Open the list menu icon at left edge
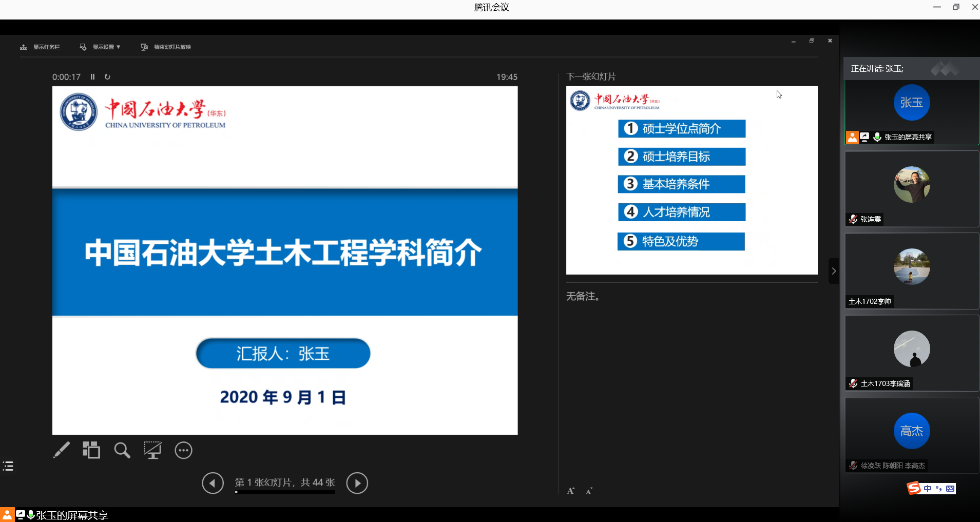This screenshot has height=522, width=980. pos(8,466)
